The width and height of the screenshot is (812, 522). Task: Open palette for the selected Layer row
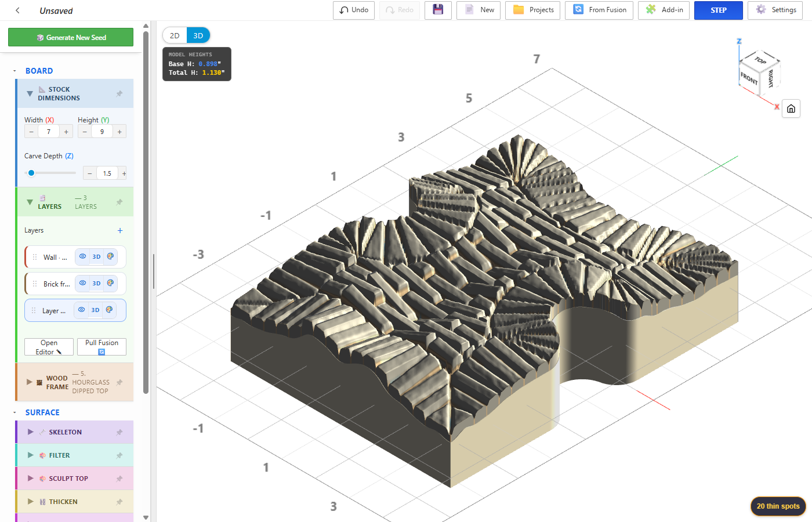tap(109, 310)
